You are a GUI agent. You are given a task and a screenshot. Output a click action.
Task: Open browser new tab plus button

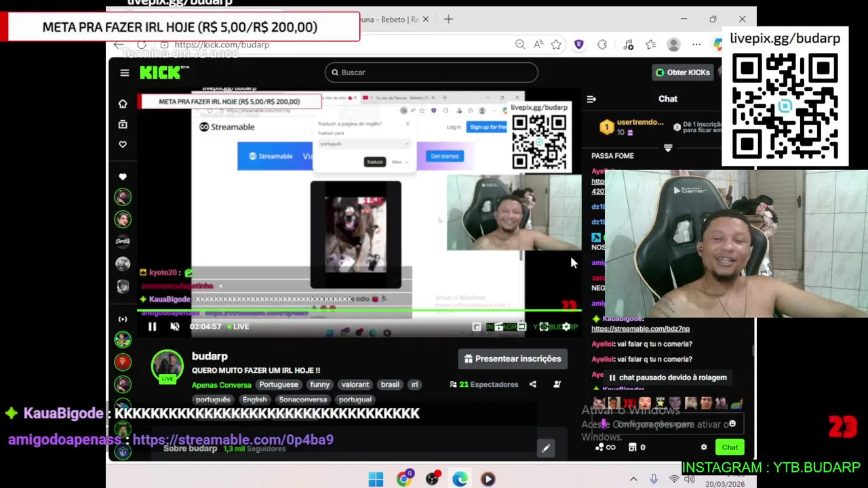click(448, 19)
